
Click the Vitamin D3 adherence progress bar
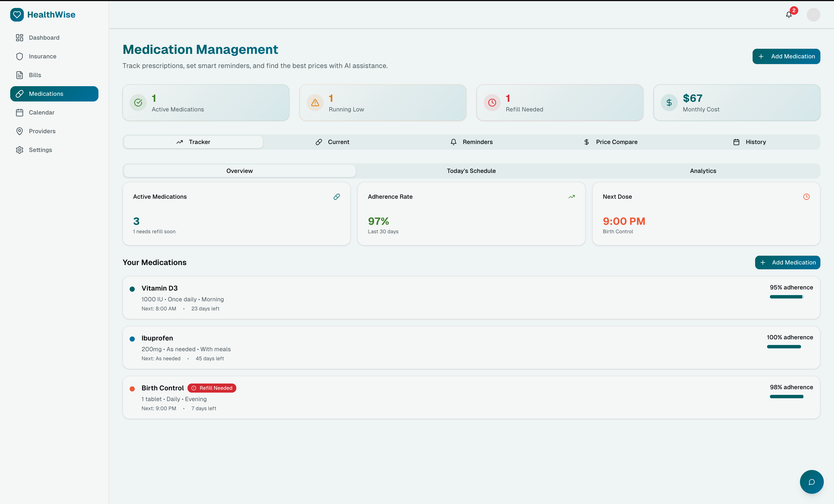click(786, 297)
